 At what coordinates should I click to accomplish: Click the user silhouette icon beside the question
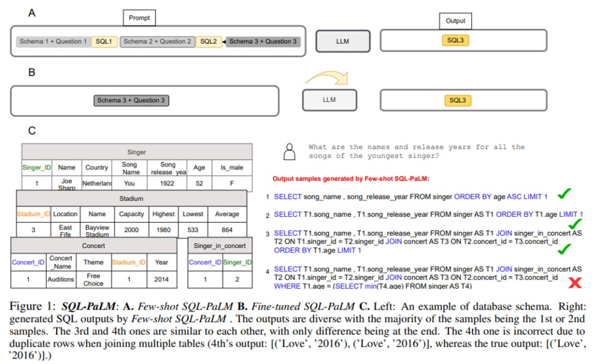[x=289, y=152]
